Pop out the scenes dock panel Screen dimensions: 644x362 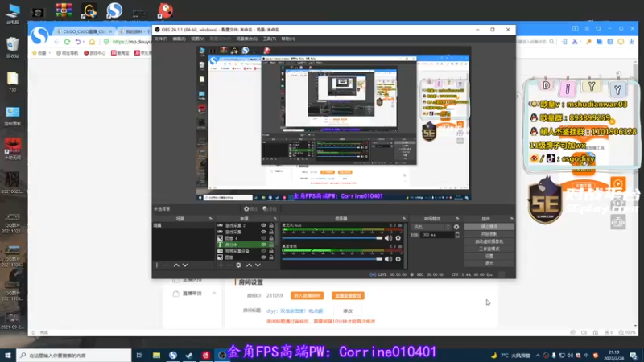[x=211, y=219]
